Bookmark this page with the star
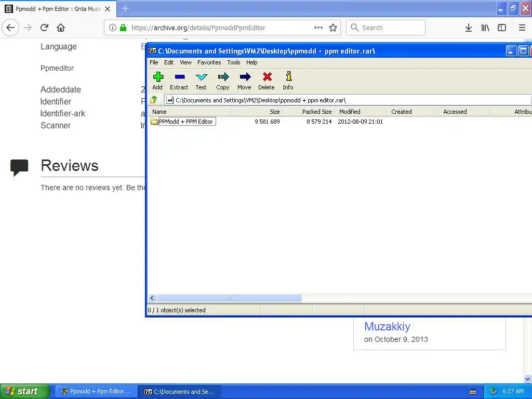 coord(333,28)
